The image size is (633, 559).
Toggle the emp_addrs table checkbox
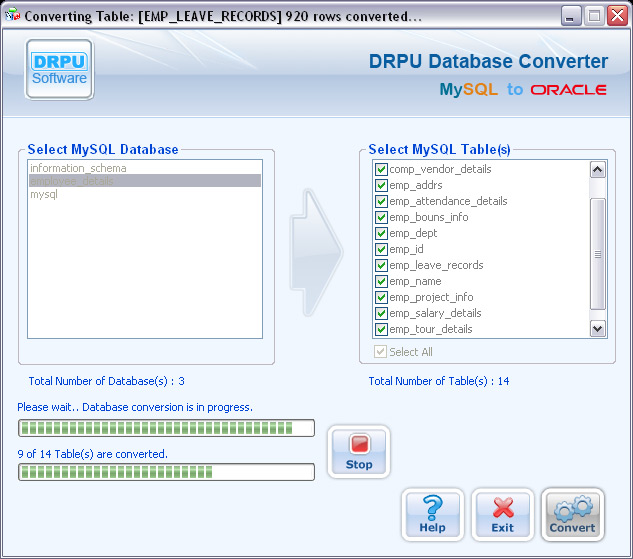(x=381, y=185)
